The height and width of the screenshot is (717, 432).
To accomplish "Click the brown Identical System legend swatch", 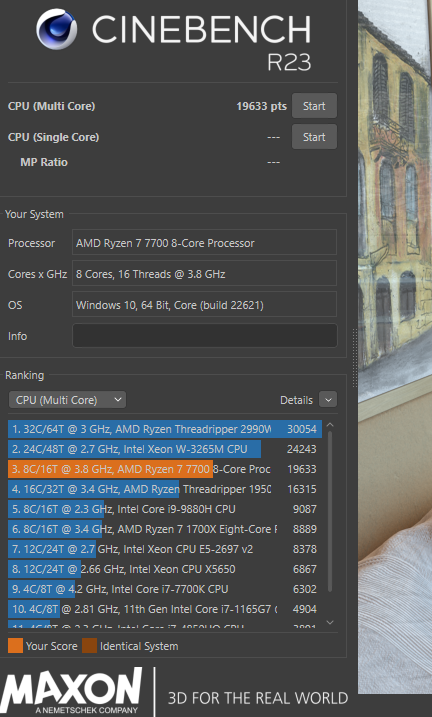I will [x=90, y=646].
